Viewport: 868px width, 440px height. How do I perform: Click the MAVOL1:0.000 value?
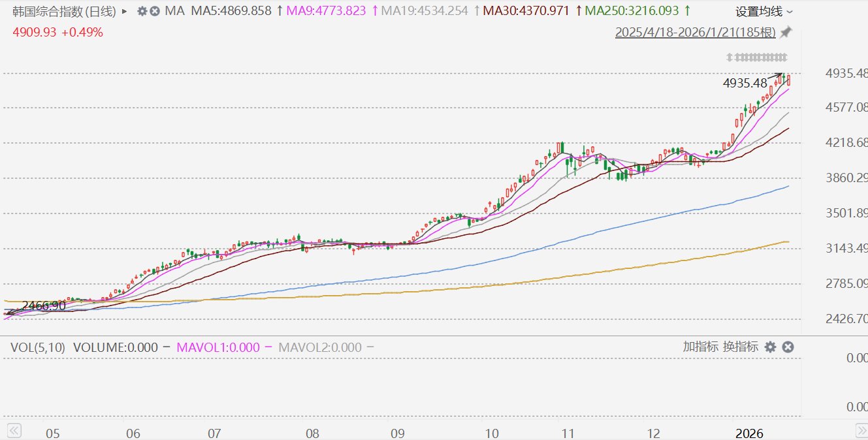[218, 347]
